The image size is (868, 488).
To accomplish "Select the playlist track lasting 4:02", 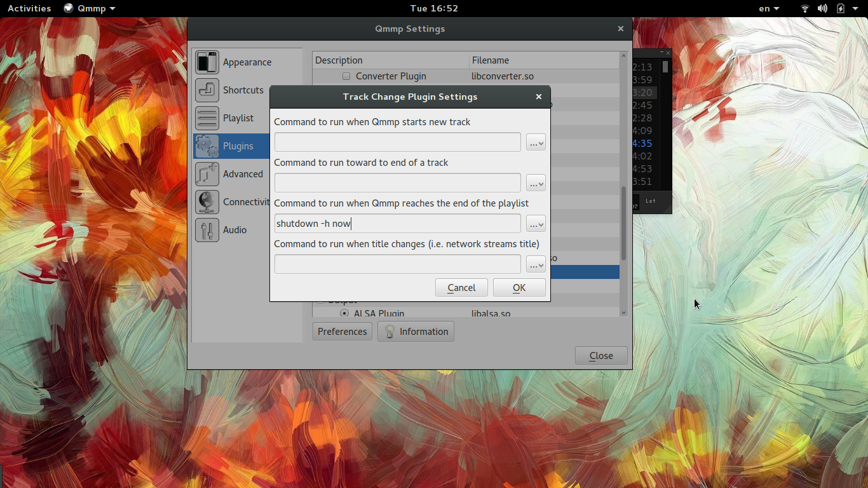I will 642,156.
